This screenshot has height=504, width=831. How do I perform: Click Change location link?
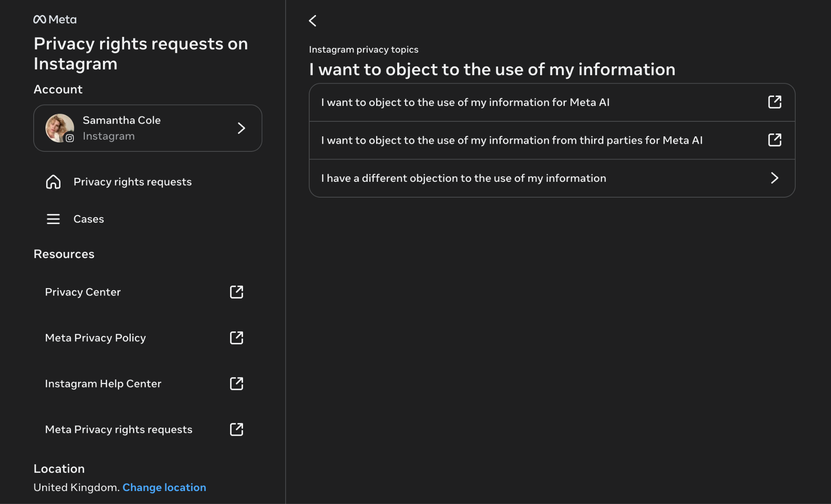pyautogui.click(x=164, y=487)
